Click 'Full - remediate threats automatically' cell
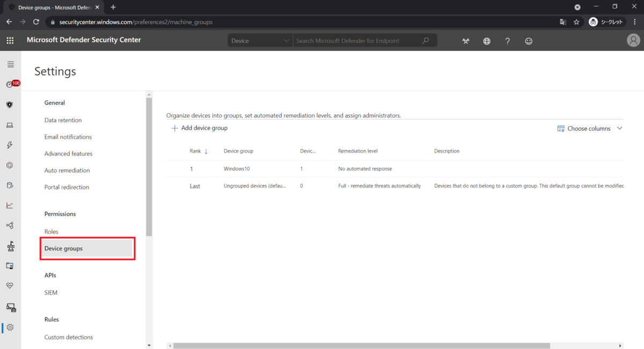Image resolution: width=644 pixels, height=349 pixels. (x=379, y=186)
